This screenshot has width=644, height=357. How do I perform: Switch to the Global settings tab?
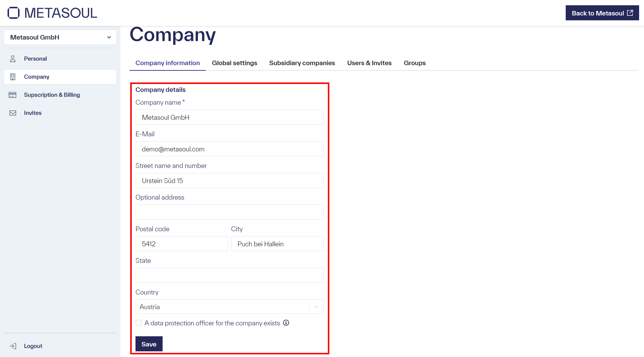tap(234, 63)
